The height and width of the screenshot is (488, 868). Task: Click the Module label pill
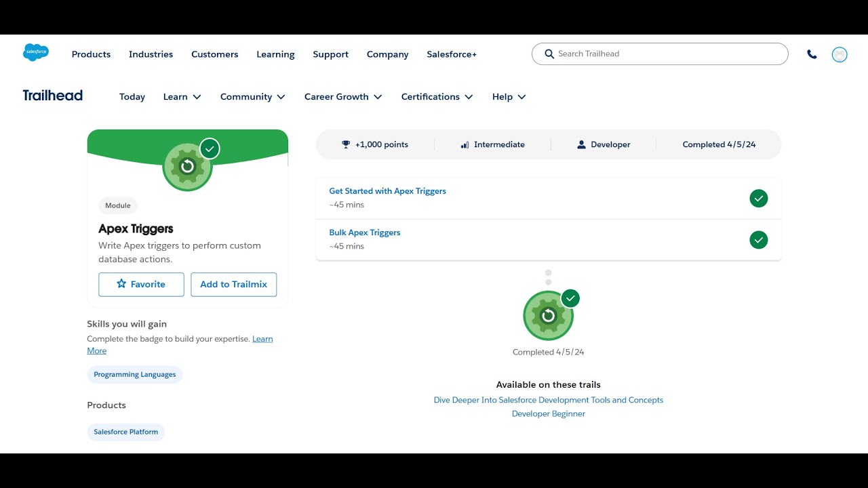(x=118, y=205)
